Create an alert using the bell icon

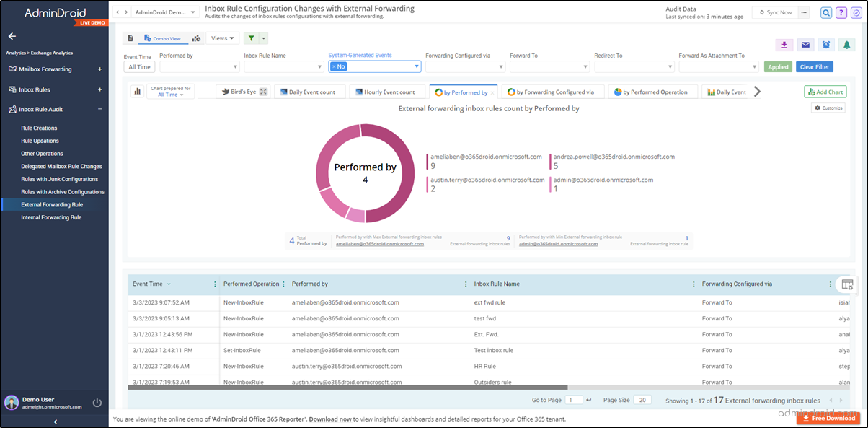(847, 45)
